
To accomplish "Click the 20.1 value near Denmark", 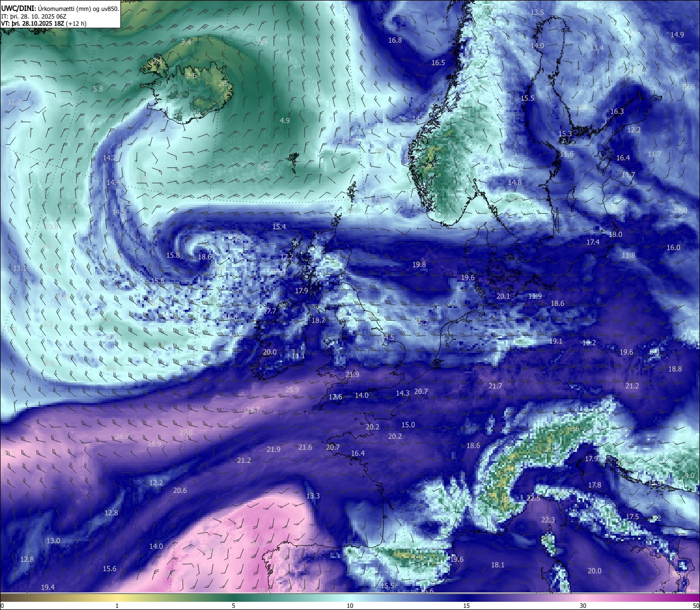I will [x=503, y=297].
